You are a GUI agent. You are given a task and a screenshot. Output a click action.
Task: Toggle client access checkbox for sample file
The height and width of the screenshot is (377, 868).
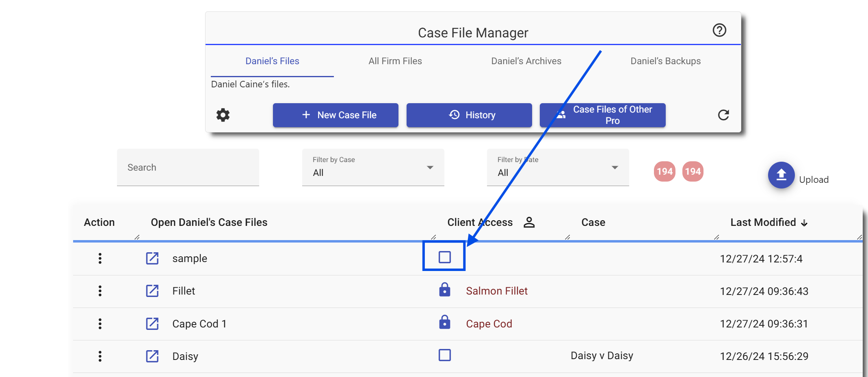tap(444, 257)
